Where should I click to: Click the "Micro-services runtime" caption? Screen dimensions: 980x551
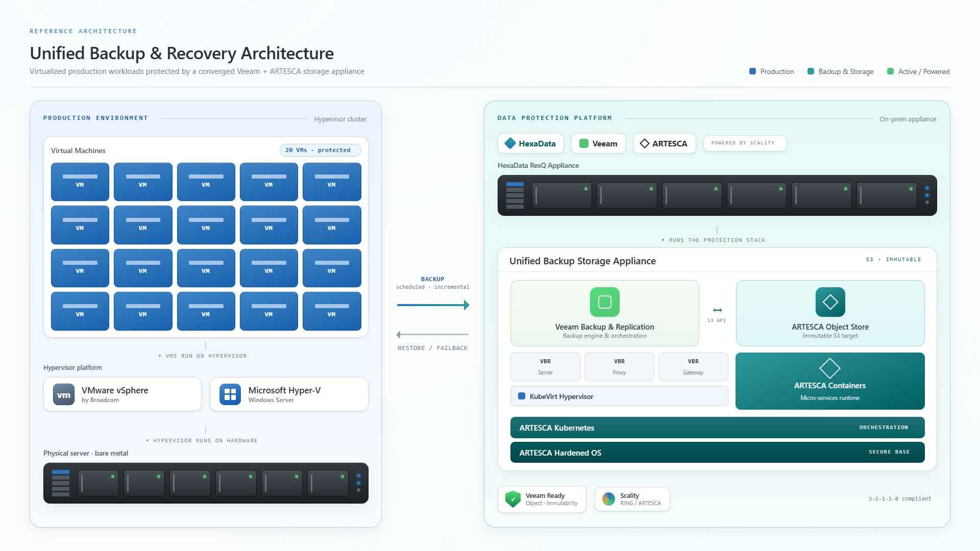point(830,398)
